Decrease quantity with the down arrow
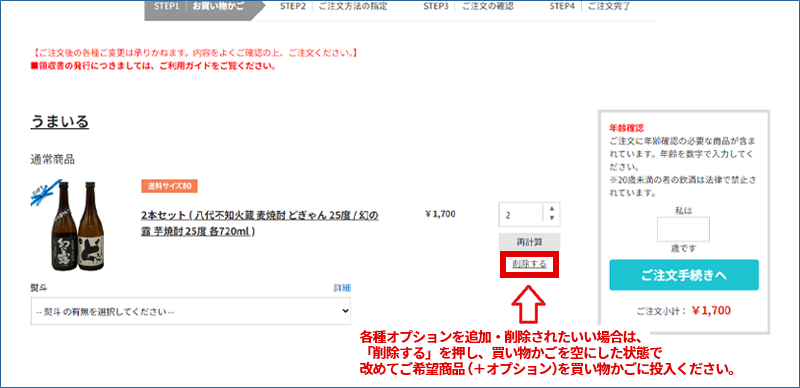Viewport: 800px width, 388px height. pos(552,219)
